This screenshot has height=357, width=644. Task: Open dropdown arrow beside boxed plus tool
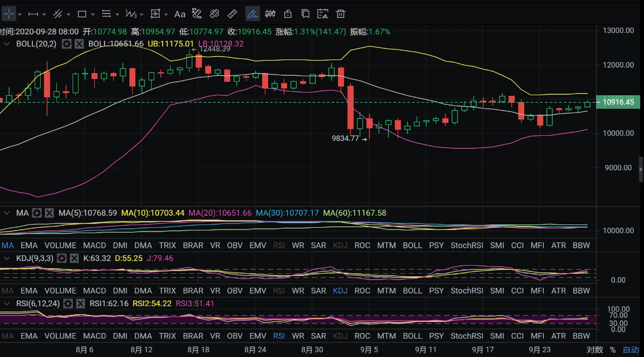tap(166, 15)
